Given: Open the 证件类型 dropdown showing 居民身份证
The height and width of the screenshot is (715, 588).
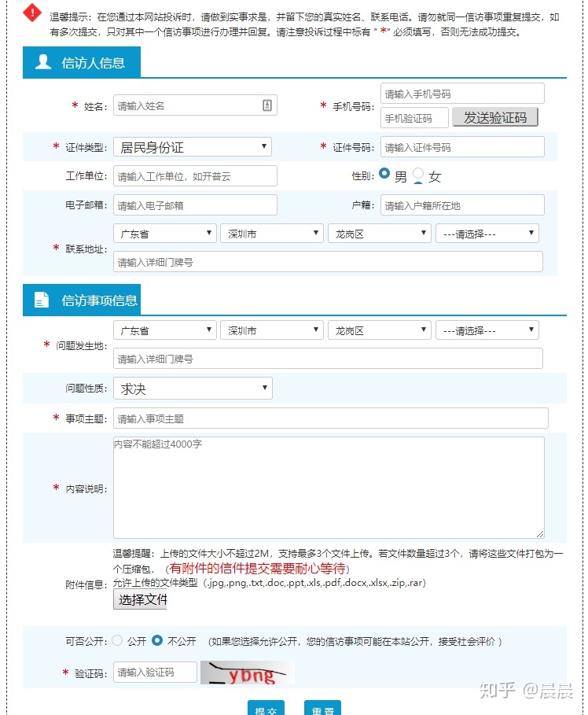Looking at the screenshot, I should (193, 147).
